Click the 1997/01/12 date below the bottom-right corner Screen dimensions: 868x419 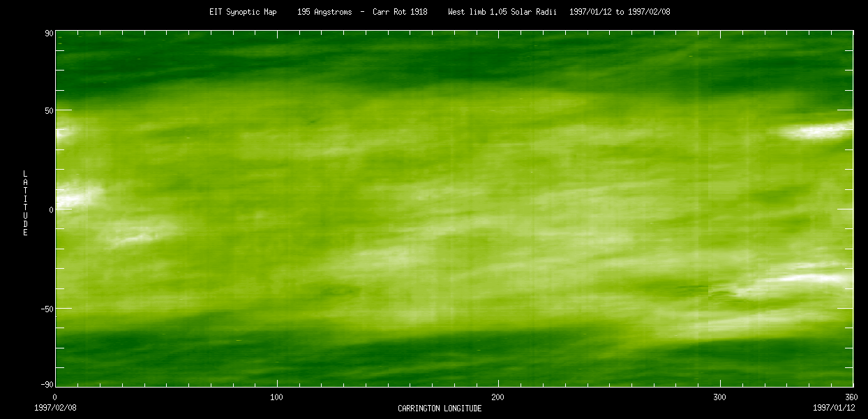point(832,407)
